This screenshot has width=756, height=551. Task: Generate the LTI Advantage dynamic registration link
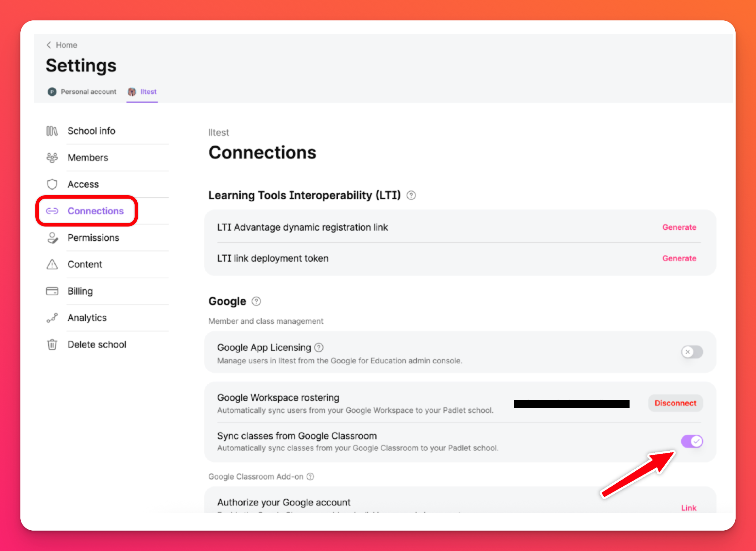click(x=679, y=227)
